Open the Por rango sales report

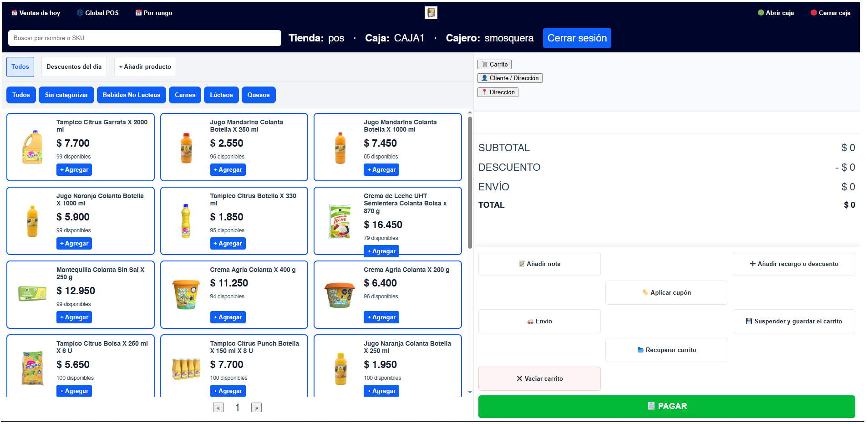click(154, 13)
